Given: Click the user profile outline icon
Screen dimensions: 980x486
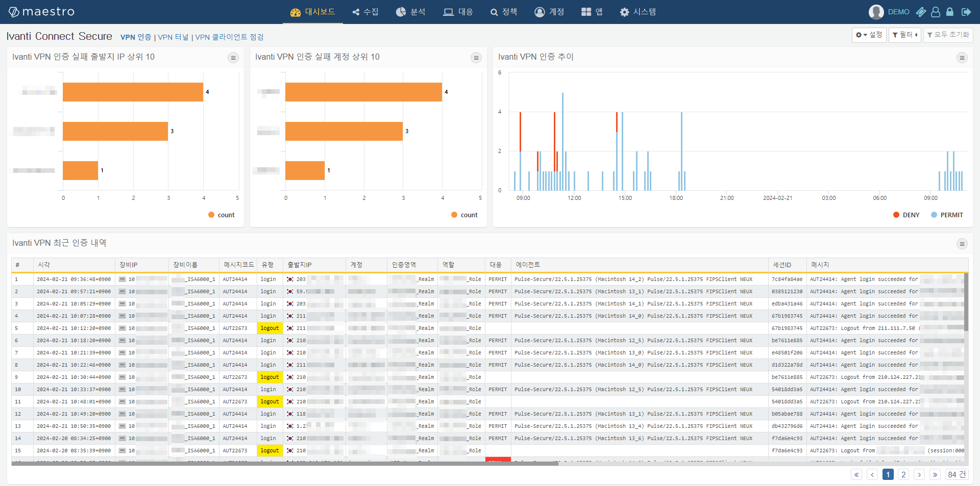Looking at the screenshot, I should point(936,12).
